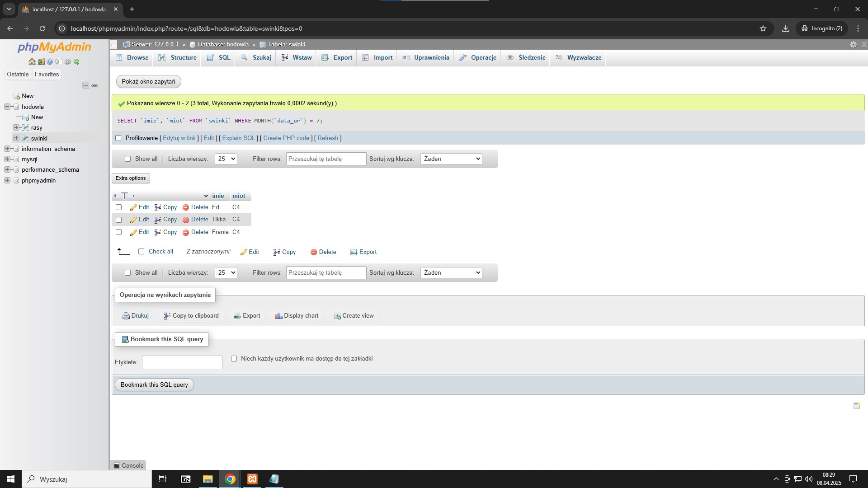Open the Operacje tab
Viewport: 868px width, 488px height.
[478, 58]
